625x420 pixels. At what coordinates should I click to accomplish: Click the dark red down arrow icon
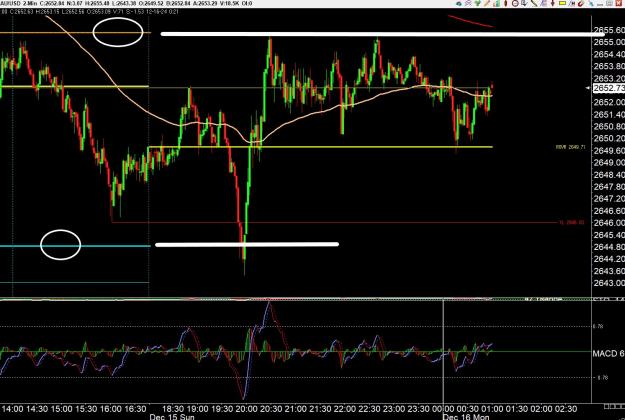552,3
